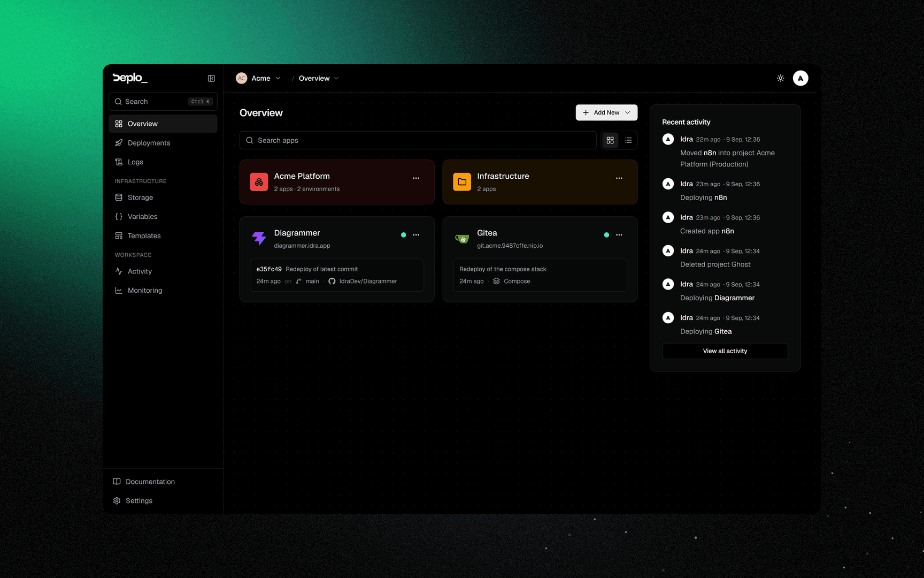Viewport: 924px width, 578px height.
Task: Click the diagrammer.idra.app domain
Action: (x=302, y=246)
